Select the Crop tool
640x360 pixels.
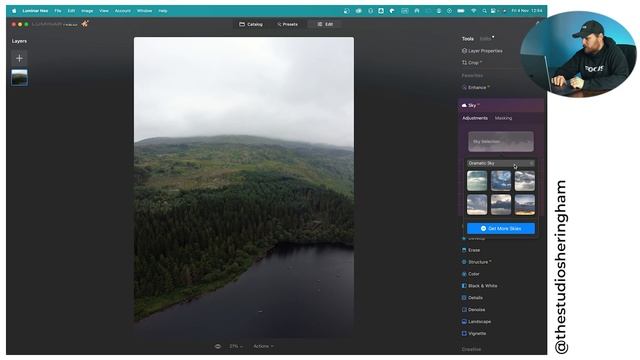coord(471,63)
